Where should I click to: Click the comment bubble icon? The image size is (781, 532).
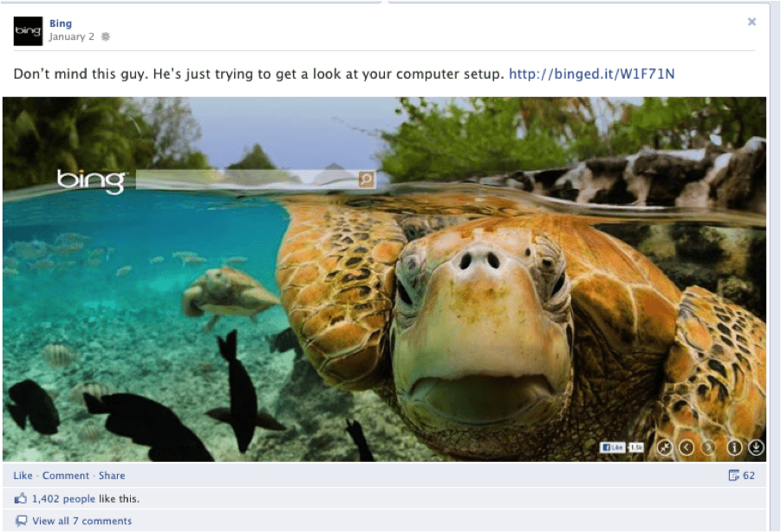point(22,521)
